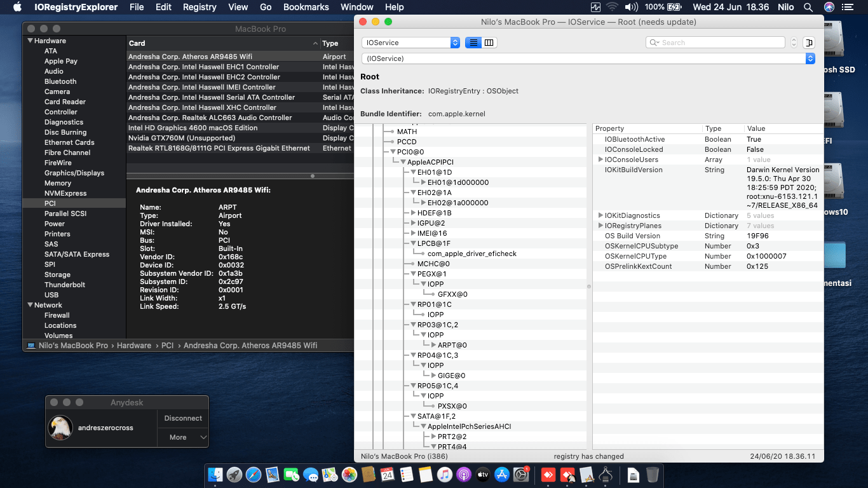This screenshot has height=488, width=868.
Task: Open the IOService plane dropdown
Action: coord(410,43)
